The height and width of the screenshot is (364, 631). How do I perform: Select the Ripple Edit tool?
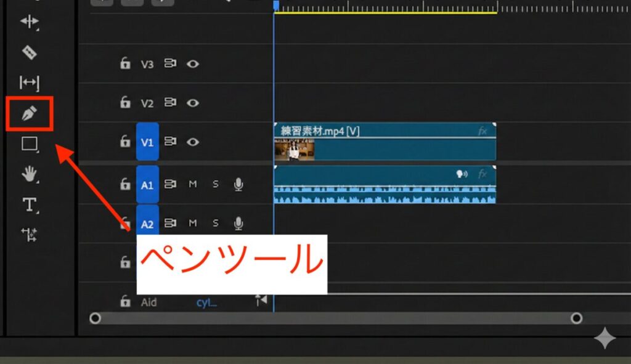[x=29, y=22]
